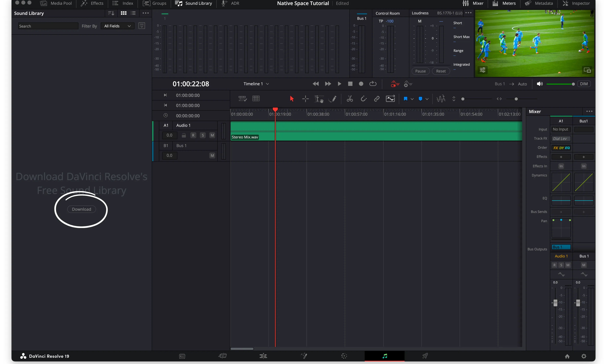Toggle DIM monitoring
Image resolution: width=607 pixels, height=364 pixels.
tap(584, 84)
